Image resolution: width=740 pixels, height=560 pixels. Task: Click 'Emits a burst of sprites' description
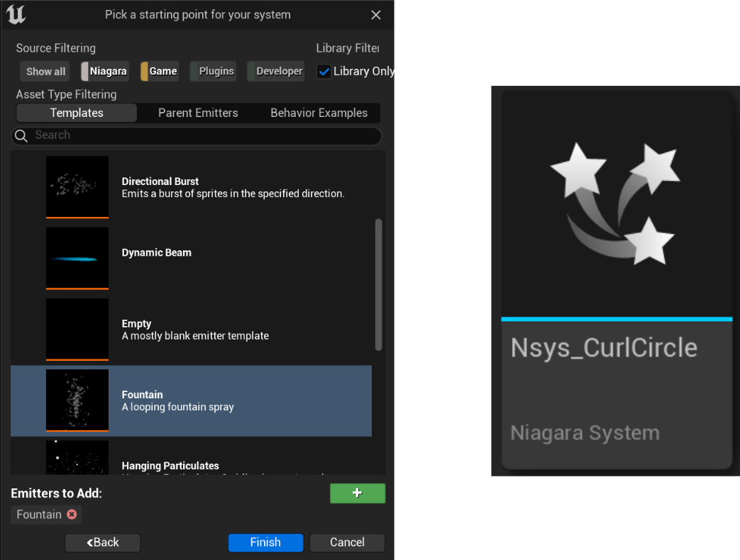tap(233, 194)
